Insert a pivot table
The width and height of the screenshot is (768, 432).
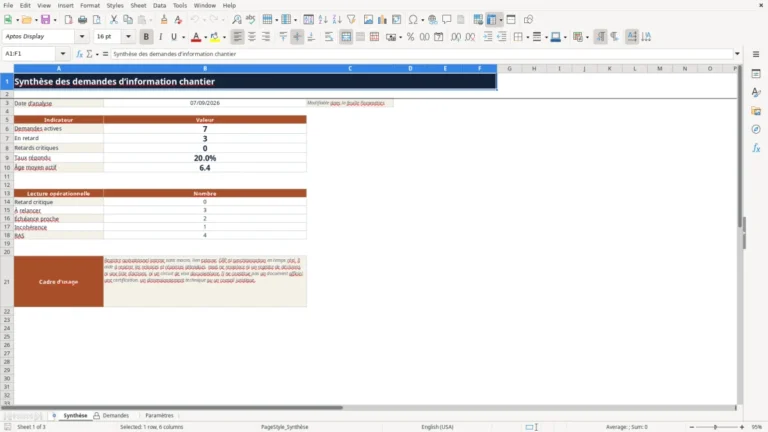397,20
